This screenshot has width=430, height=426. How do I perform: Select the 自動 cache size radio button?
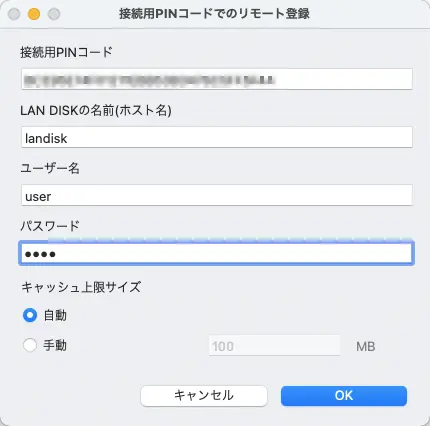pyautogui.click(x=30, y=315)
